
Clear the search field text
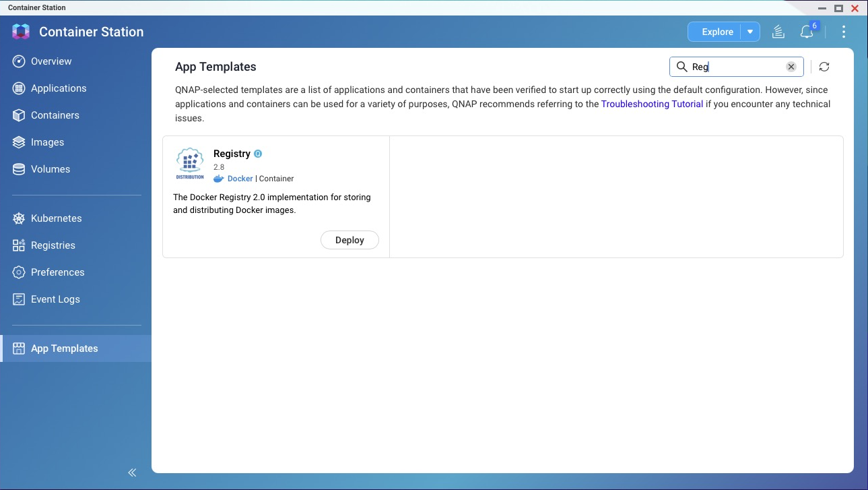[x=791, y=67]
